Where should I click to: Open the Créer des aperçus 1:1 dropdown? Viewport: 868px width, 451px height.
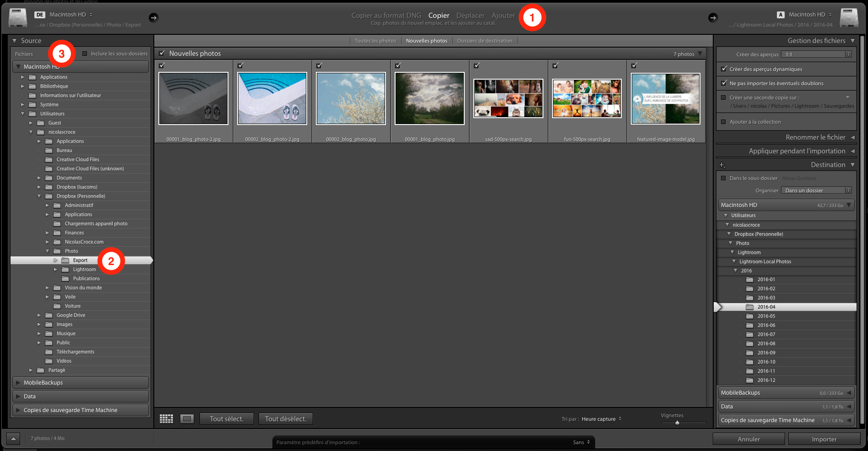pyautogui.click(x=816, y=54)
